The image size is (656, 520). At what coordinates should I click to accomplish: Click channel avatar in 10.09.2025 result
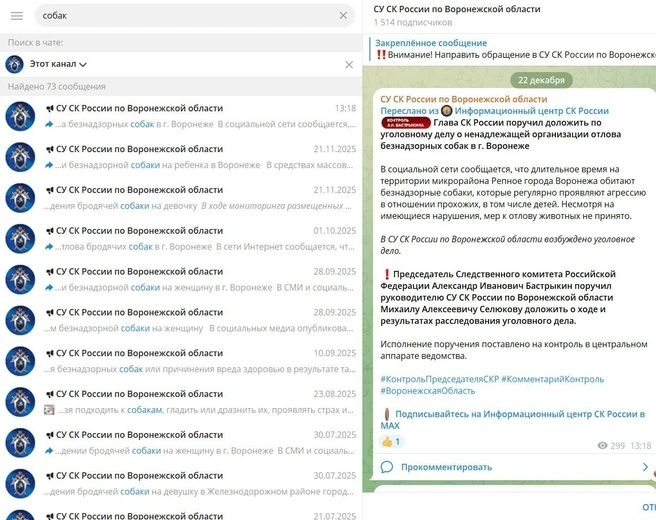click(x=20, y=361)
